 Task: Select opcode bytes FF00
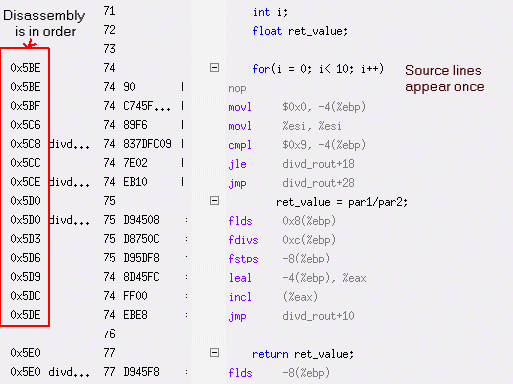coord(135,296)
